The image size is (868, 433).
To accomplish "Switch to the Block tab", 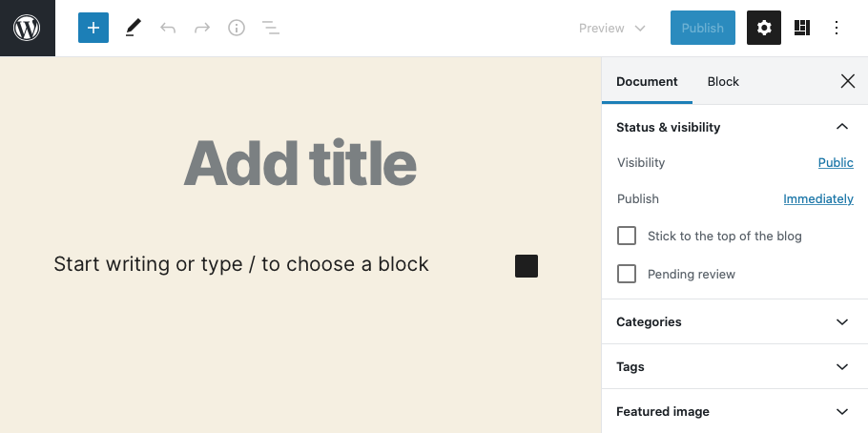I will (x=723, y=81).
